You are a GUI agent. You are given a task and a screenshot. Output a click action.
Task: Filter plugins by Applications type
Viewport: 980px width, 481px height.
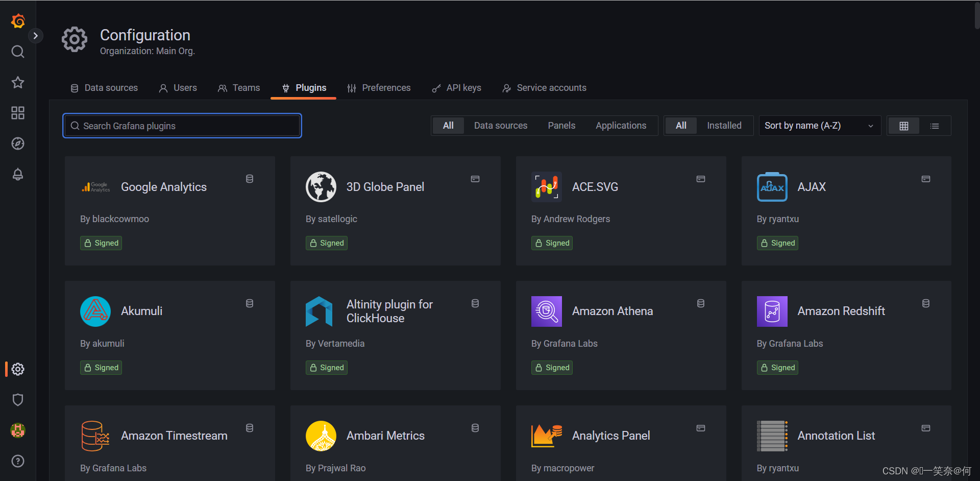621,126
